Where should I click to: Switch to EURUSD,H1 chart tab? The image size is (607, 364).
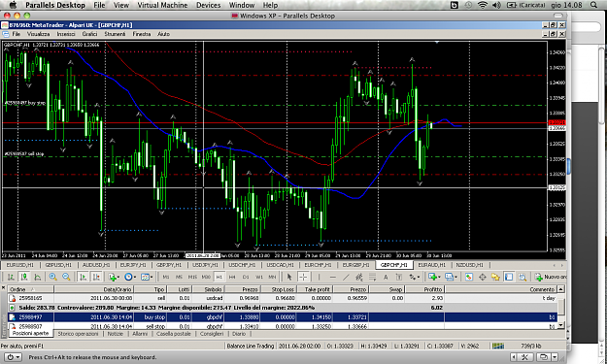[19, 265]
